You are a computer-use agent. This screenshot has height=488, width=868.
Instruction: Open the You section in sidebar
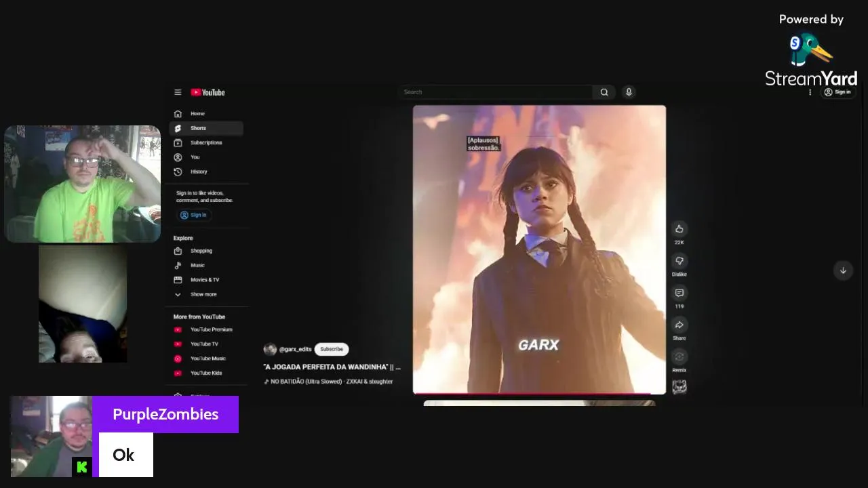pos(206,157)
